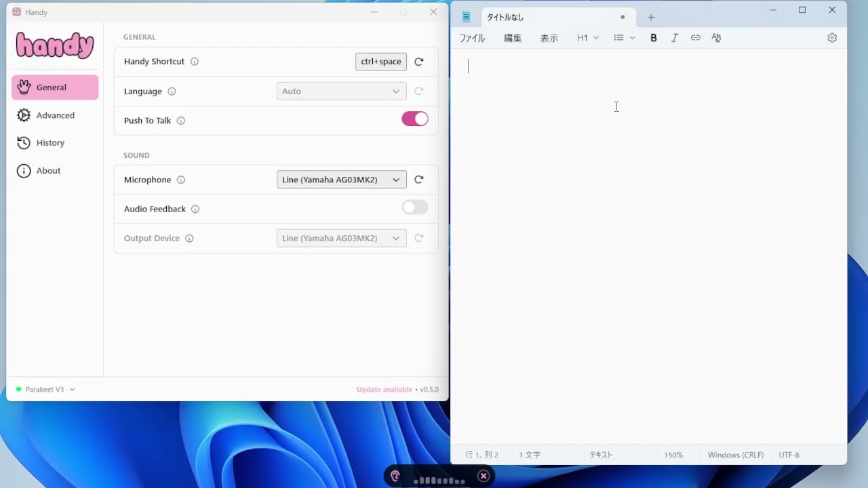The height and width of the screenshot is (488, 868).
Task: Select the タイトルなし tab in Notepad
Action: coord(559,18)
